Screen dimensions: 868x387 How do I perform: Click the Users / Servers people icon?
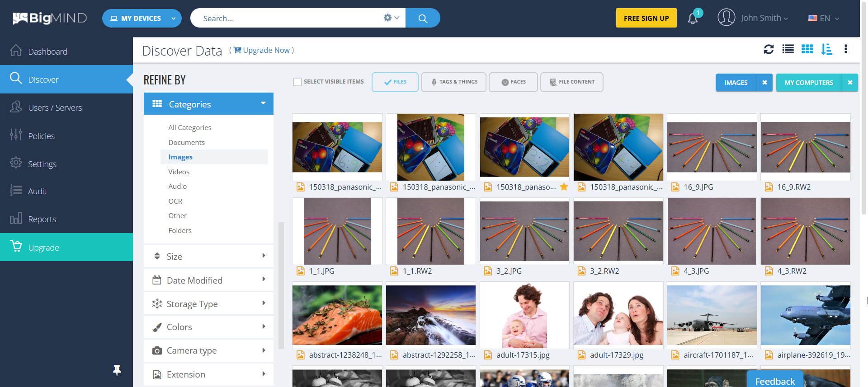click(16, 107)
